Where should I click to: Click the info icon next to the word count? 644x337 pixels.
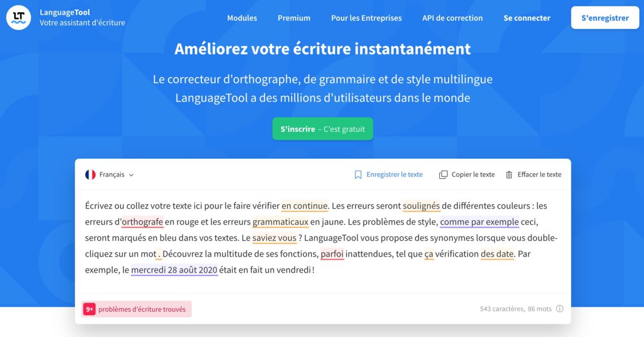click(560, 309)
